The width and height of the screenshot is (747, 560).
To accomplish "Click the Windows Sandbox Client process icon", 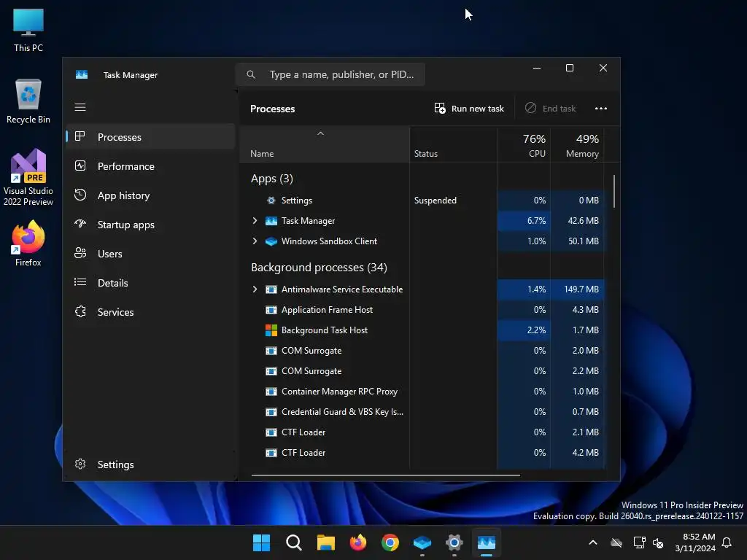I will pyautogui.click(x=271, y=241).
